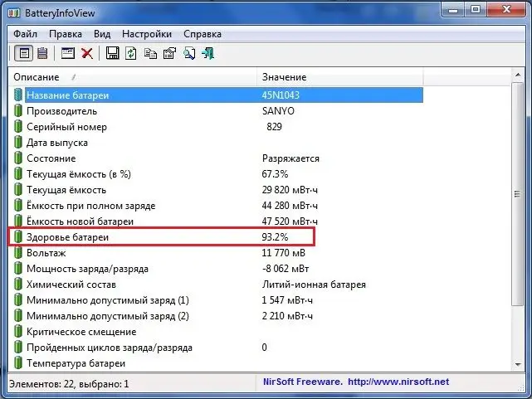Select the Дата выпуска row

coord(217,143)
